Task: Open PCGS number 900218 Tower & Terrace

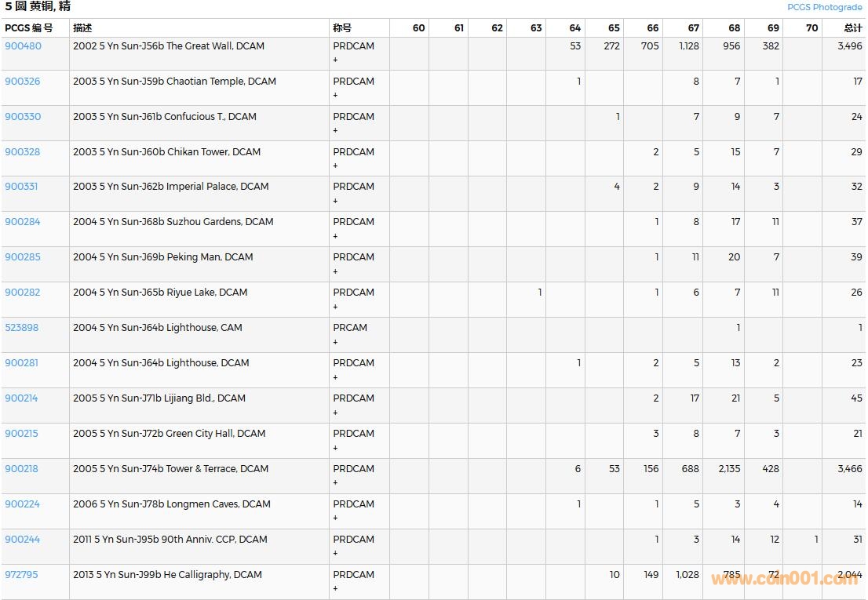Action: (21, 469)
